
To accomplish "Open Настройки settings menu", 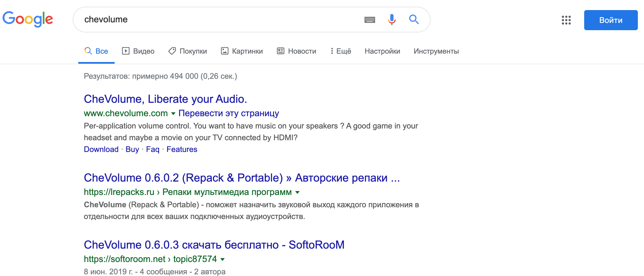I will pyautogui.click(x=382, y=51).
